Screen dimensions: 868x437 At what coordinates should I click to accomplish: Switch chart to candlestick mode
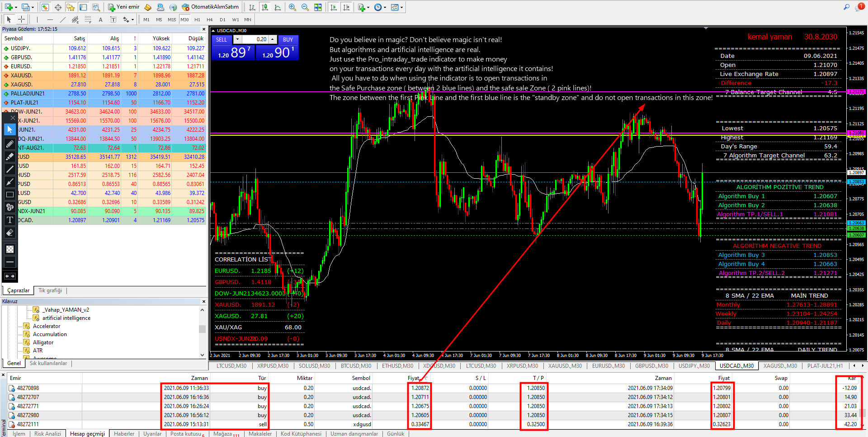(x=265, y=7)
